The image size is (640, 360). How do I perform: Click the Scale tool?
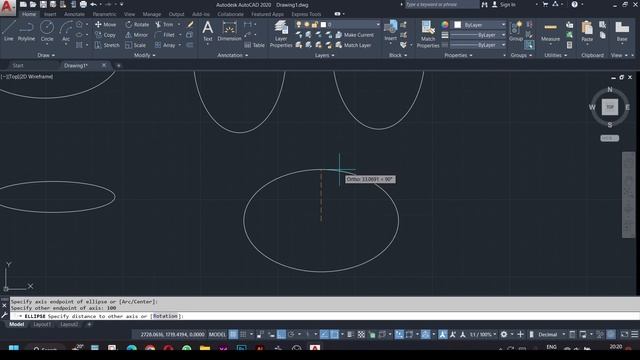[x=136, y=45]
